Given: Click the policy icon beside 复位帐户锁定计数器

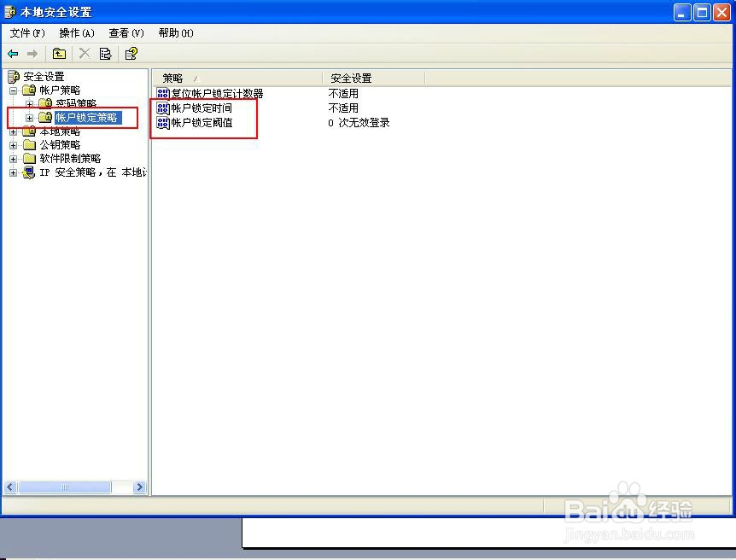Looking at the screenshot, I should pyautogui.click(x=163, y=93).
